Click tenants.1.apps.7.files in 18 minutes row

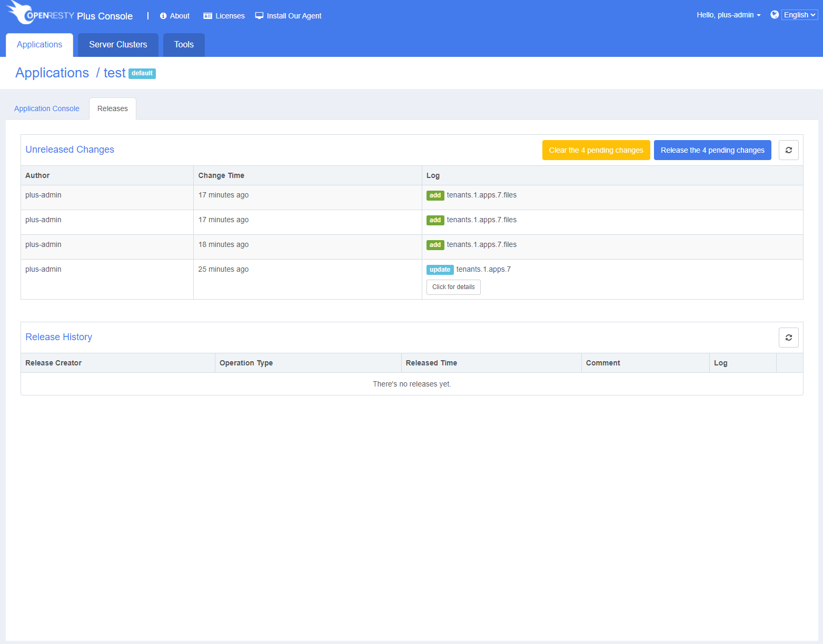pyautogui.click(x=482, y=244)
